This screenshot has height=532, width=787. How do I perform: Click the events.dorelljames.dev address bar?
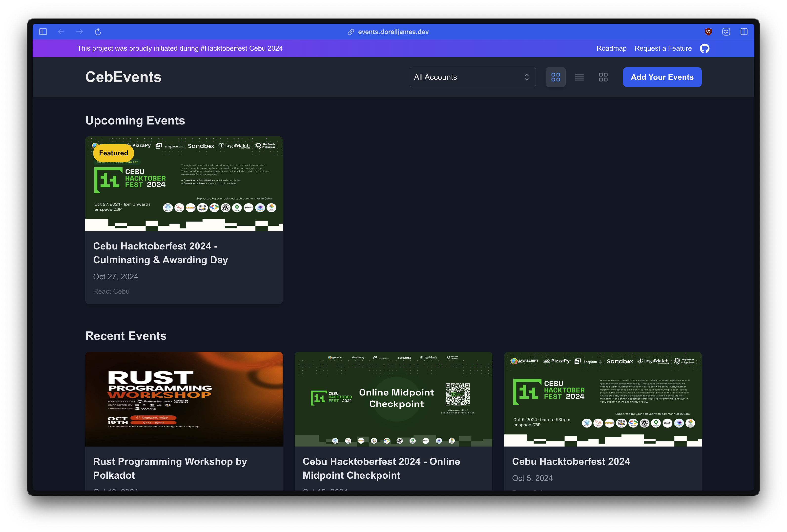pyautogui.click(x=393, y=32)
